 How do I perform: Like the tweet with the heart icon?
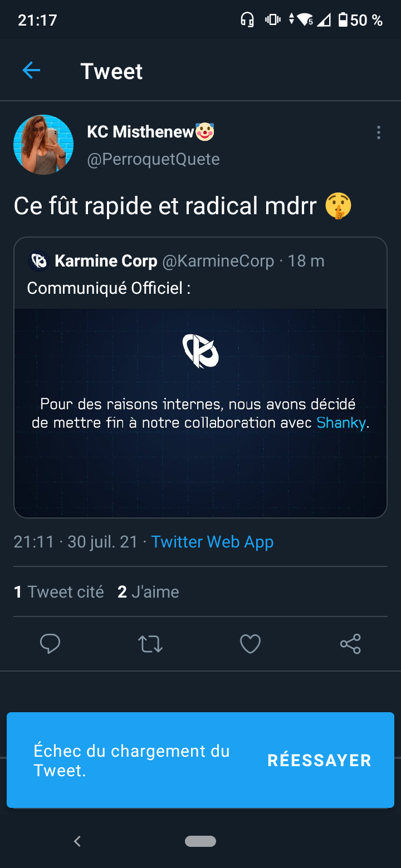250,644
